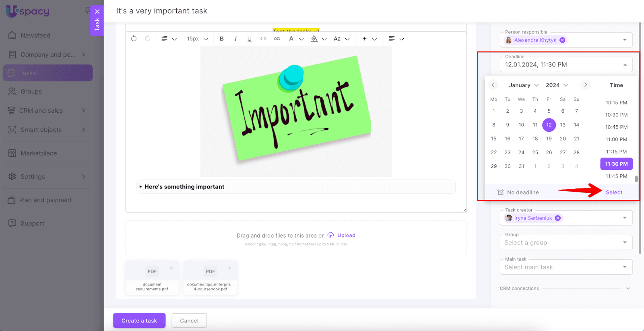644x331 pixels.
Task: Click the Create a task button
Action: coord(139,321)
